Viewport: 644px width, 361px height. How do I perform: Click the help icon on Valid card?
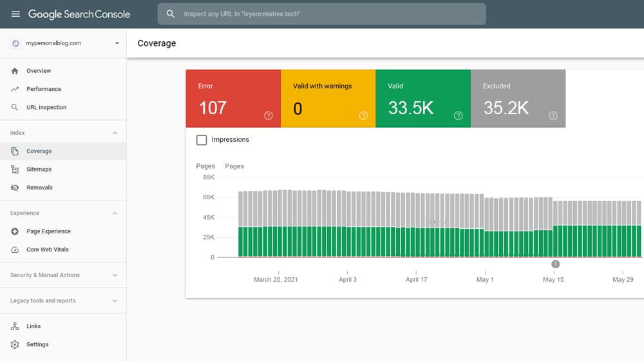pyautogui.click(x=458, y=115)
